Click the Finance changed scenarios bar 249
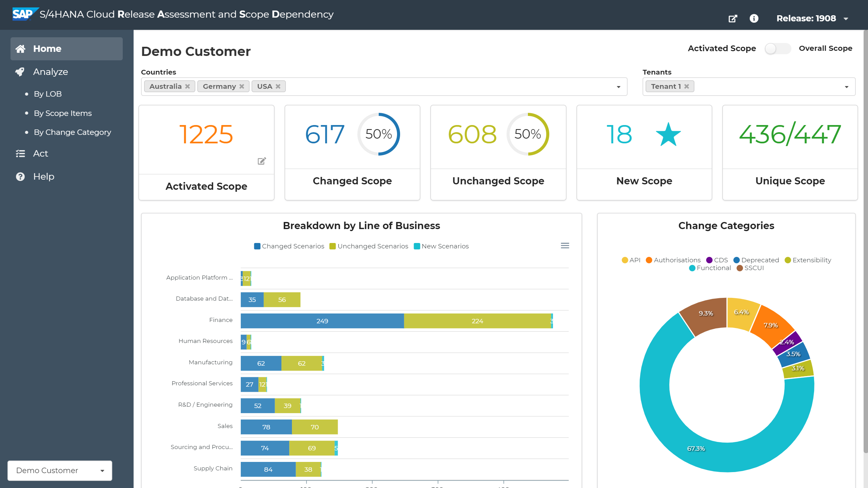The width and height of the screenshot is (868, 488). pyautogui.click(x=322, y=321)
